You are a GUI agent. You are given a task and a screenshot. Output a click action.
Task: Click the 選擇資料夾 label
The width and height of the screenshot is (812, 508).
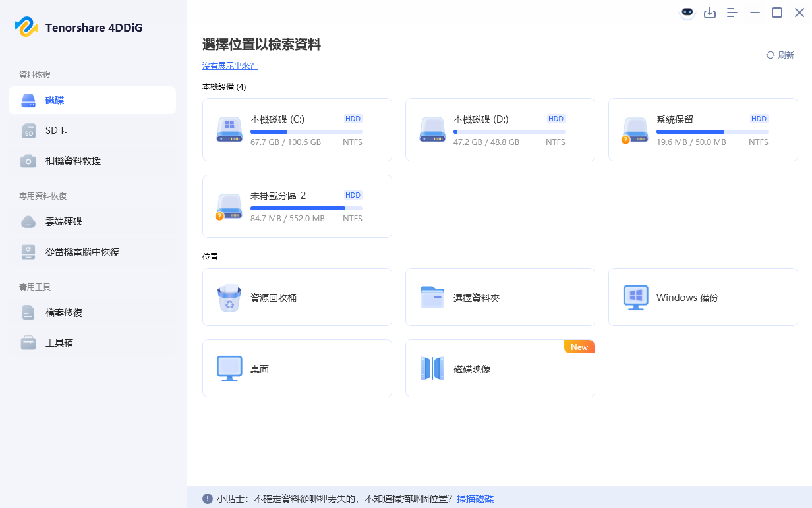pos(477,298)
